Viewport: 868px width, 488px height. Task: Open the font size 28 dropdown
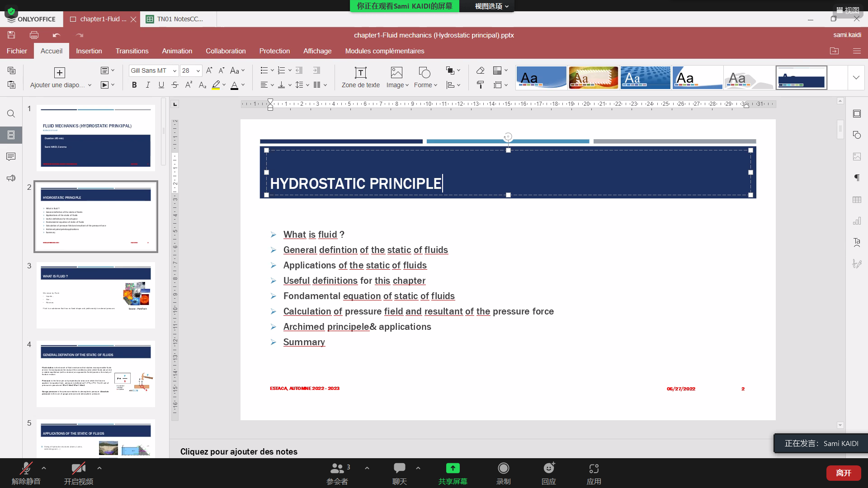(x=198, y=70)
